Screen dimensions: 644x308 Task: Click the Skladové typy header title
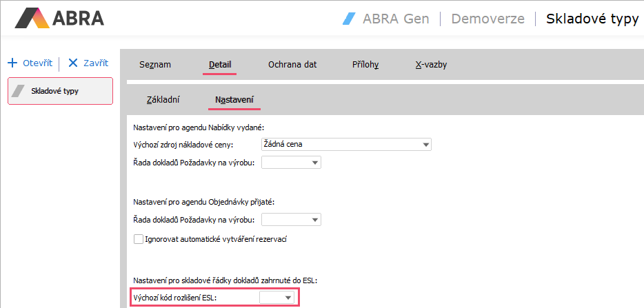click(592, 19)
